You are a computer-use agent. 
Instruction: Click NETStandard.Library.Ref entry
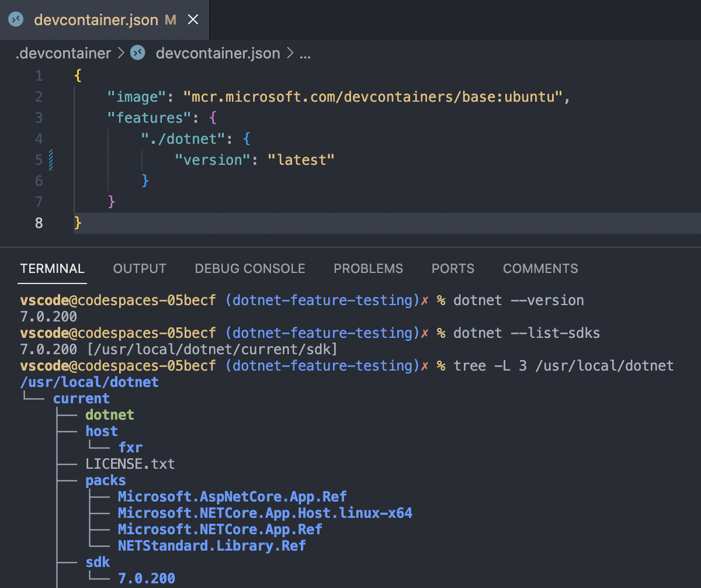[212, 546]
